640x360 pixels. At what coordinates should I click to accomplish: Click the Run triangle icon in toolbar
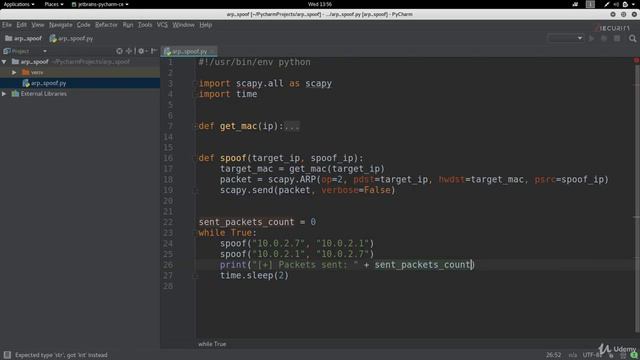pyautogui.click(x=591, y=38)
